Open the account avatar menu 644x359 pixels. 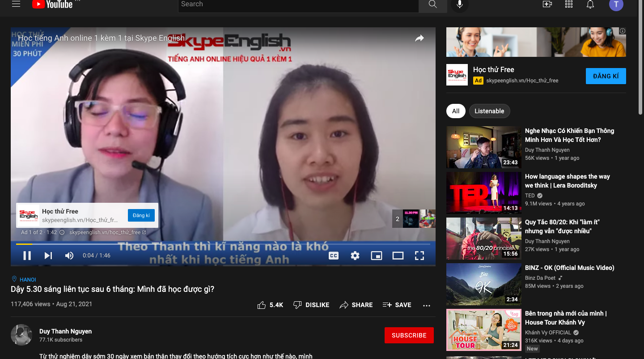(x=616, y=4)
